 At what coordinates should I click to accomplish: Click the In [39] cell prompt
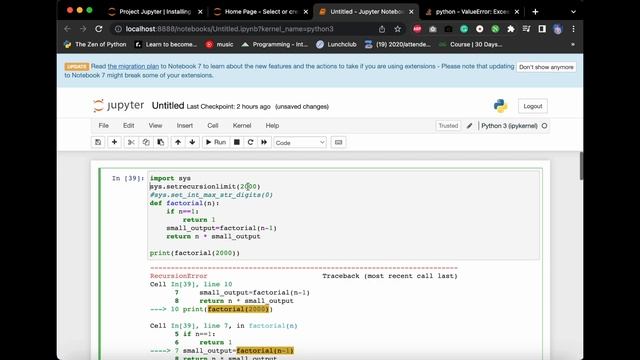128,178
